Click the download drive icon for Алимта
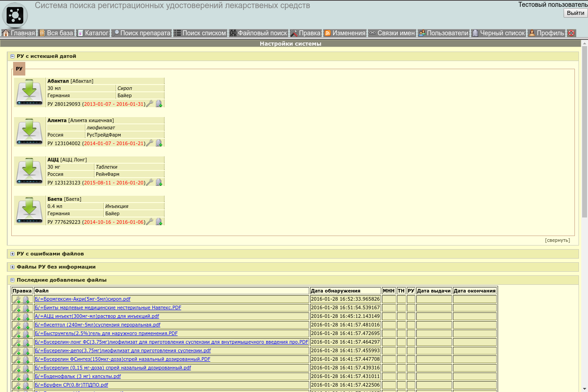This screenshot has width=588, height=392. (30, 132)
